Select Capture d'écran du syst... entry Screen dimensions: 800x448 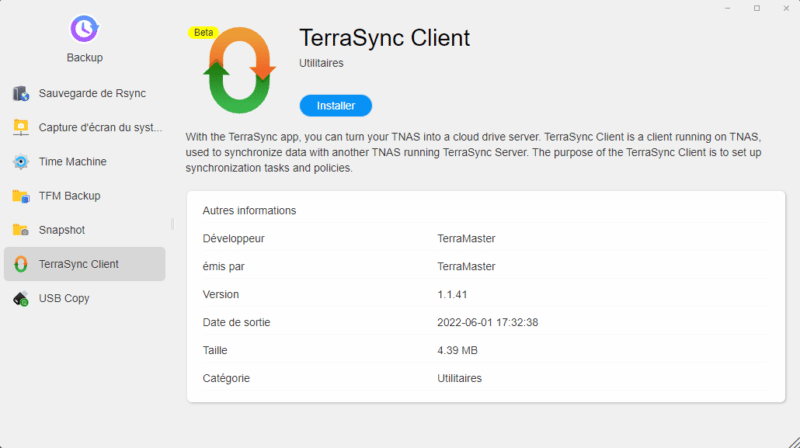click(x=85, y=128)
